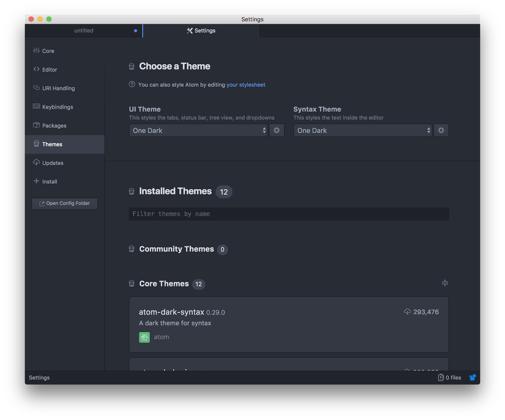This screenshot has height=420, width=505.
Task: Click the Choose a Theme heading
Action: (175, 66)
